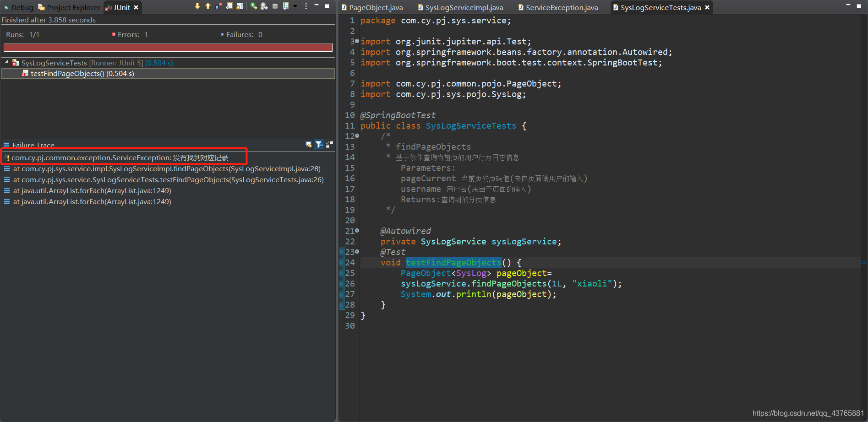Maximize the JUnit view panel
868x422 pixels.
327,6
